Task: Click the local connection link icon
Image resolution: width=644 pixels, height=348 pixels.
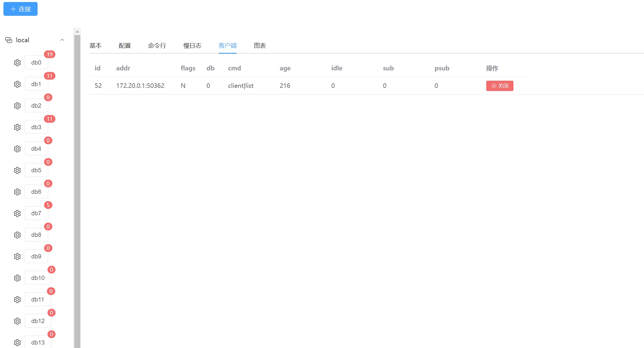Action: [x=9, y=40]
